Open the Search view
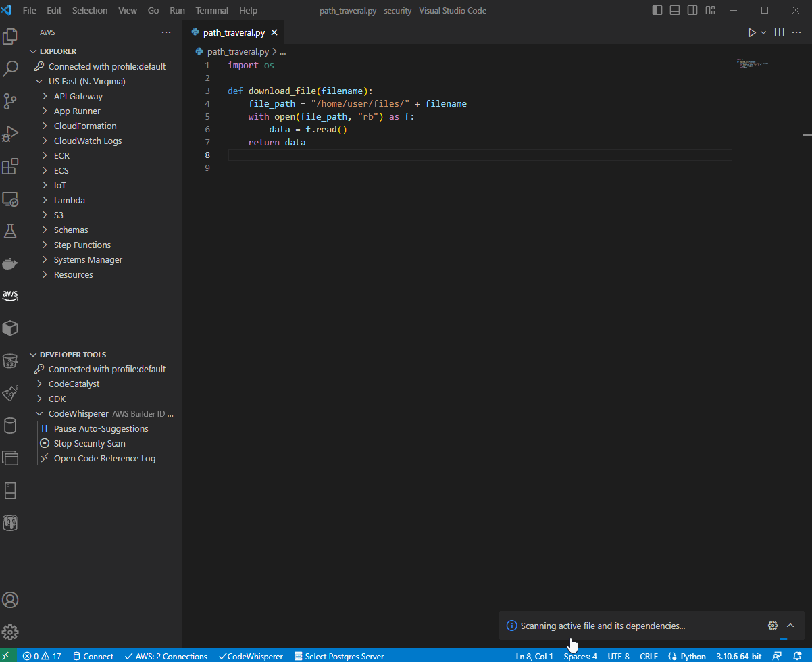 (x=10, y=68)
